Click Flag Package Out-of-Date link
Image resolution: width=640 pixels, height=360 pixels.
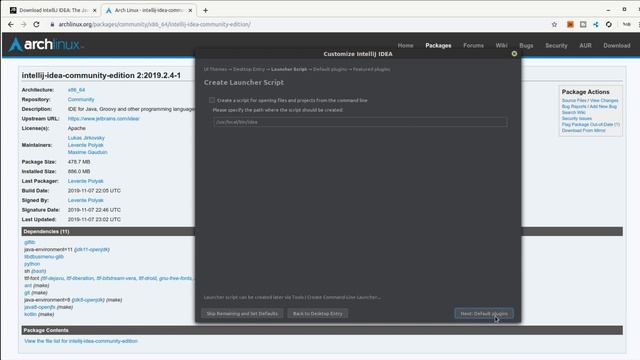pos(591,124)
